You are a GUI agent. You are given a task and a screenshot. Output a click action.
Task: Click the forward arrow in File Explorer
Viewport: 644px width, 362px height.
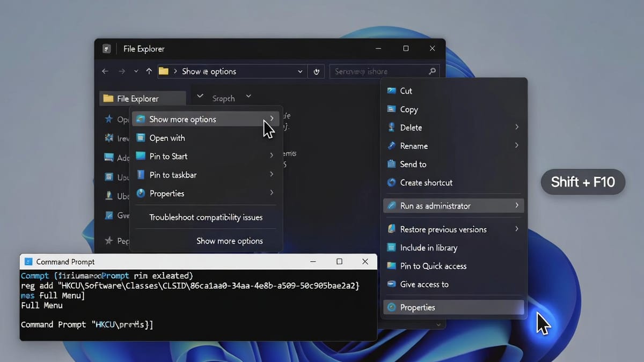pos(122,71)
